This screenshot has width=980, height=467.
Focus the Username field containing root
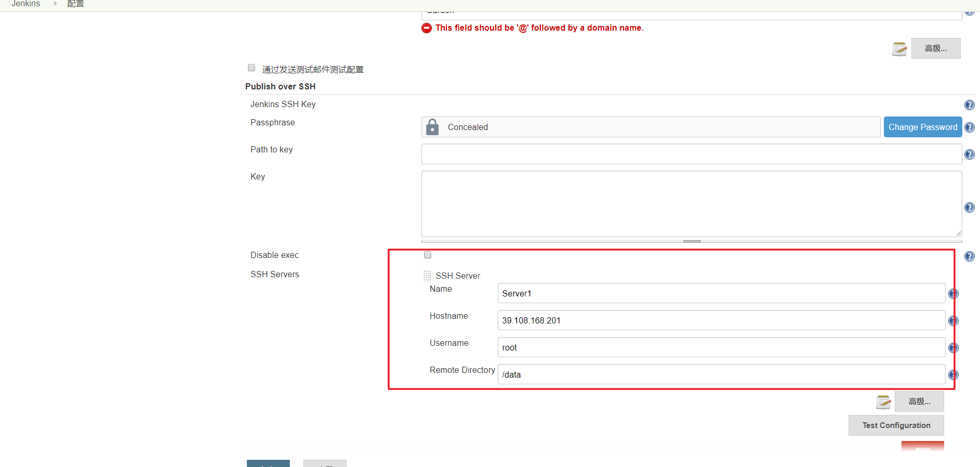[x=721, y=347]
